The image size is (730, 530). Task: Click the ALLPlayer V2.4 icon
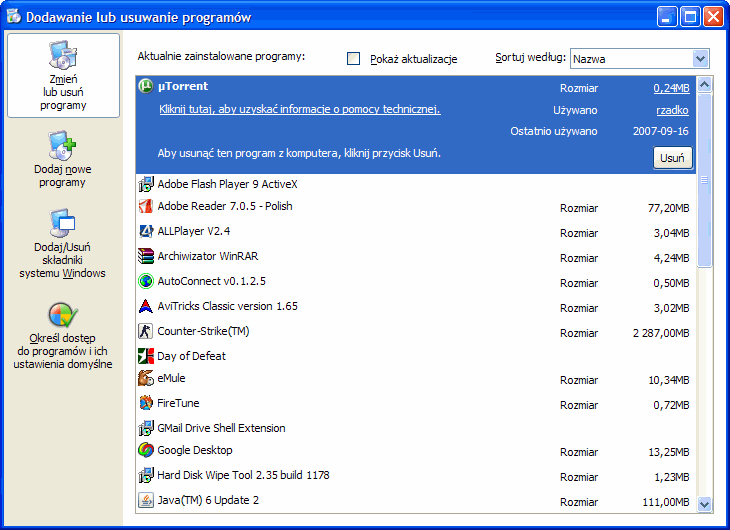(146, 231)
